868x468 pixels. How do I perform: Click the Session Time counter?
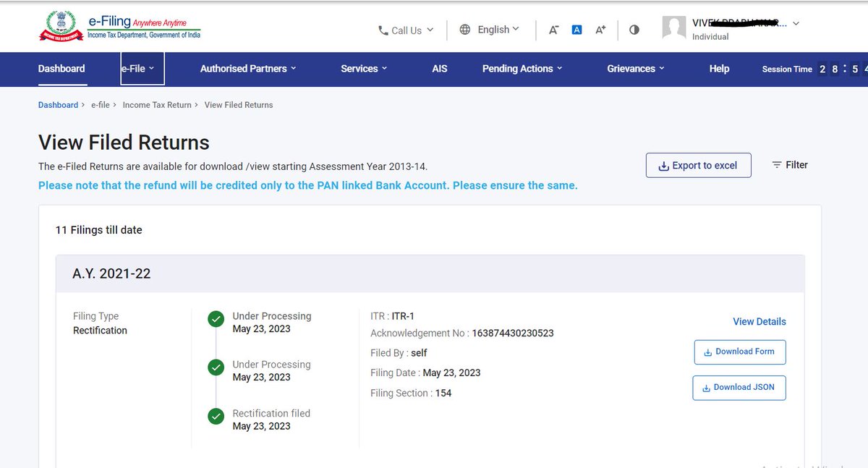[814, 69]
